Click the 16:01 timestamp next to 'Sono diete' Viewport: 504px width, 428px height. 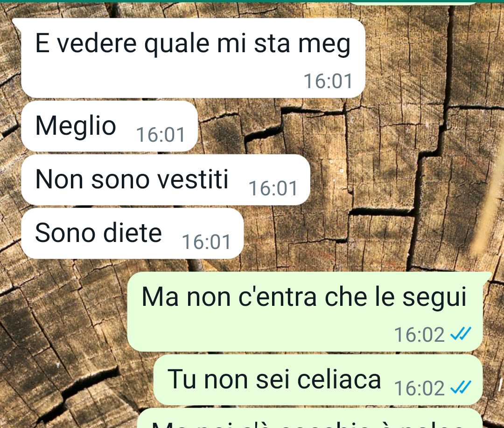(x=206, y=242)
